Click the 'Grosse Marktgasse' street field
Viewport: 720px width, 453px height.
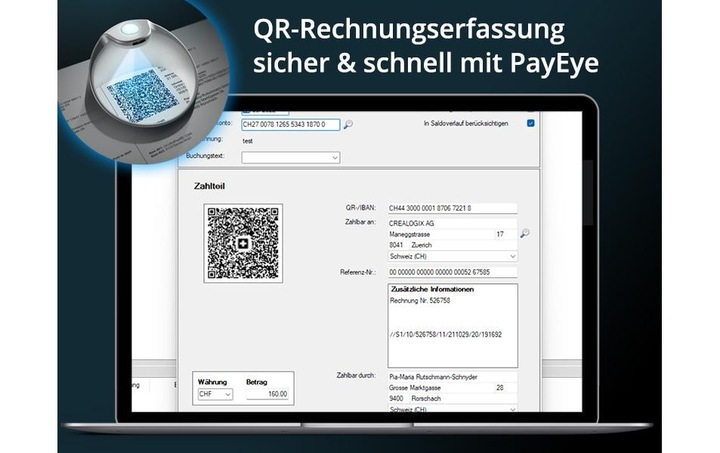pos(441,388)
